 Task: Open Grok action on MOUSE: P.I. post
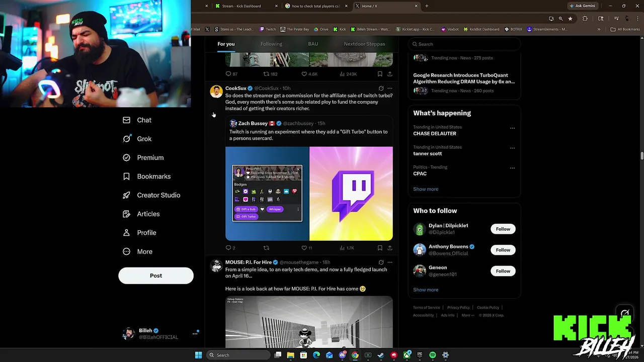[x=381, y=262]
